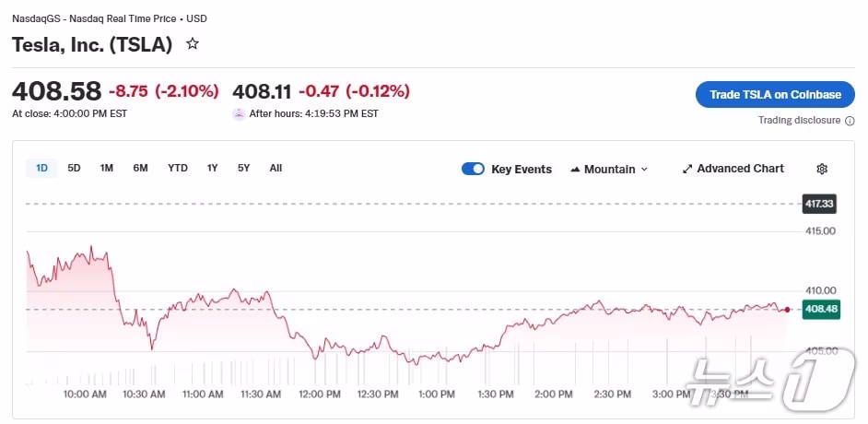Viewport: 868px width, 424px height.
Task: Select the 5Y chart range
Action: point(243,168)
